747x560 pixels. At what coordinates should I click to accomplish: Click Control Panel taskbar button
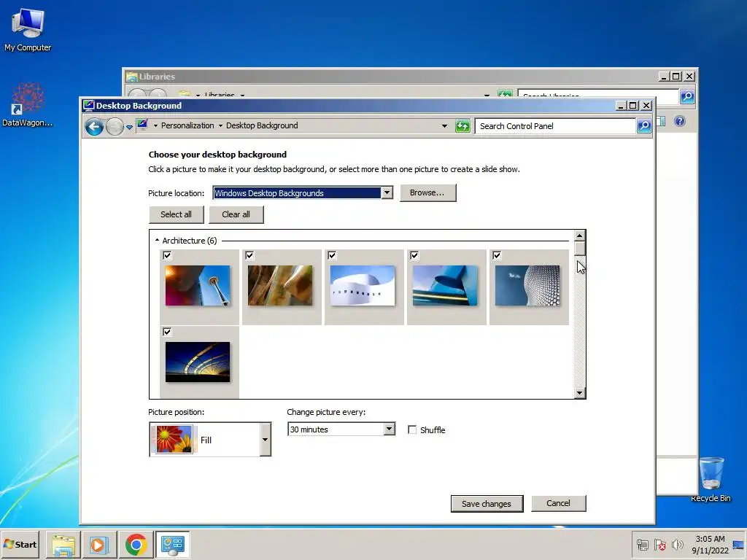click(172, 544)
